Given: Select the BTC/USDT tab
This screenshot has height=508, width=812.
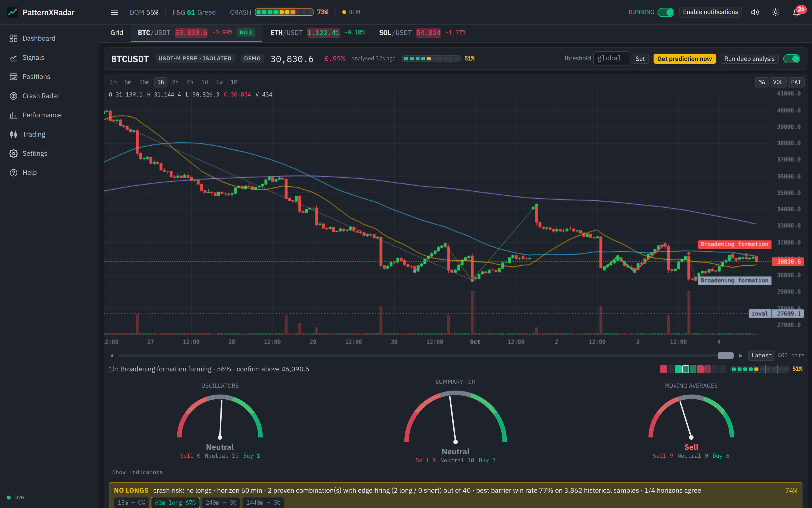Looking at the screenshot, I should [197, 32].
